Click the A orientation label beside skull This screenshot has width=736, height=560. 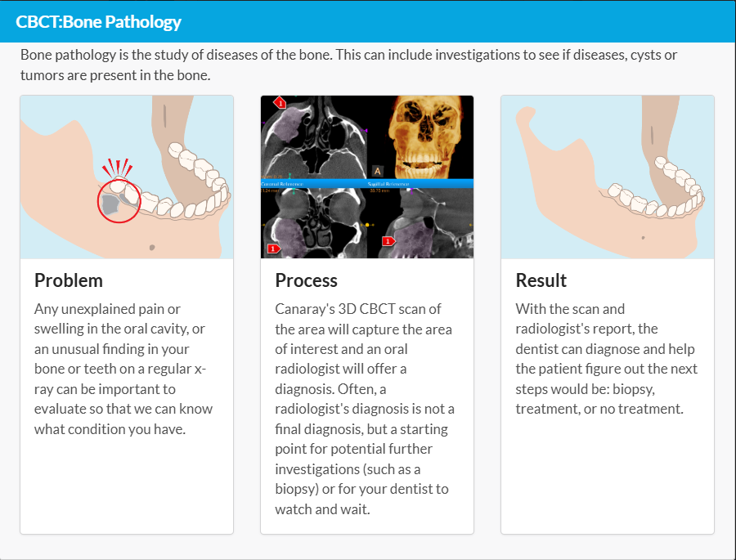(x=377, y=171)
